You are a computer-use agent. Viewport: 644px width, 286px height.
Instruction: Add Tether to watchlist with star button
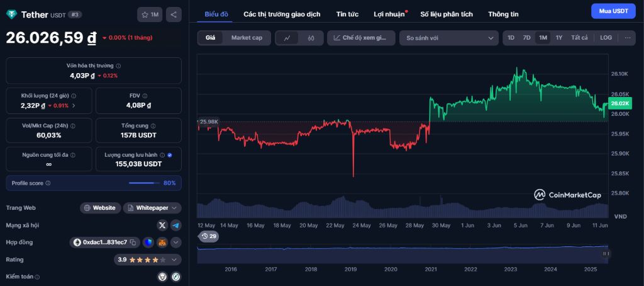coord(150,14)
